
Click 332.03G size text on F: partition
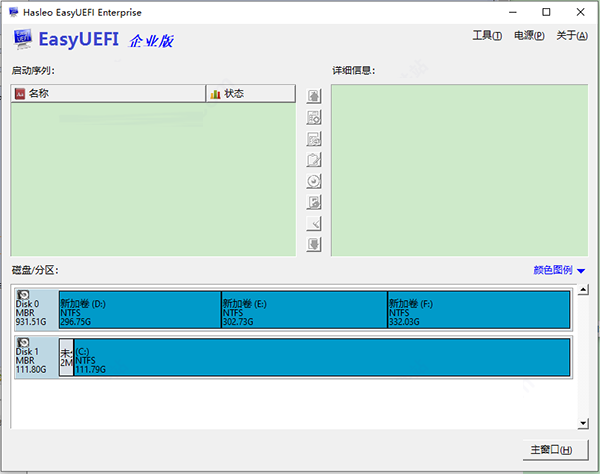pyautogui.click(x=404, y=322)
